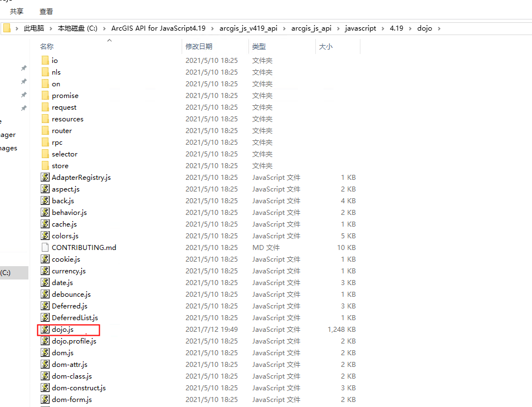Expand the chevron after dojo breadcrumb
The image size is (532, 407).
(x=439, y=28)
